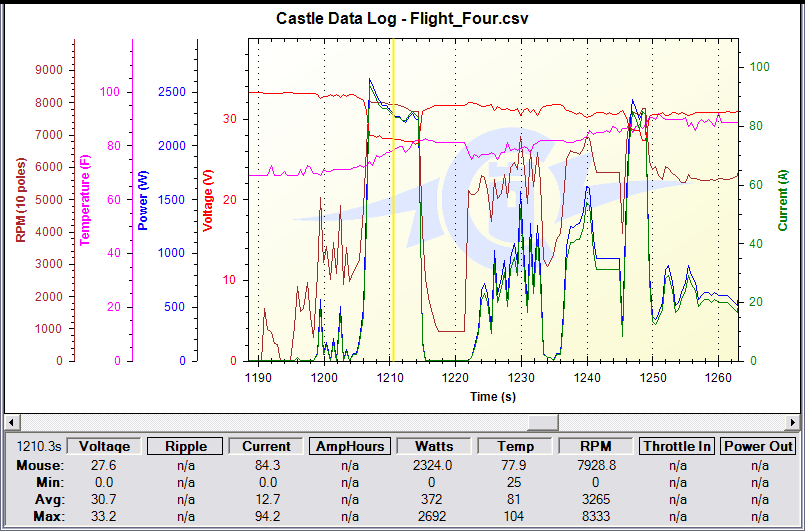Screen dimensions: 805x531
Task: Click the Max current value 94.2
Action: point(267,516)
